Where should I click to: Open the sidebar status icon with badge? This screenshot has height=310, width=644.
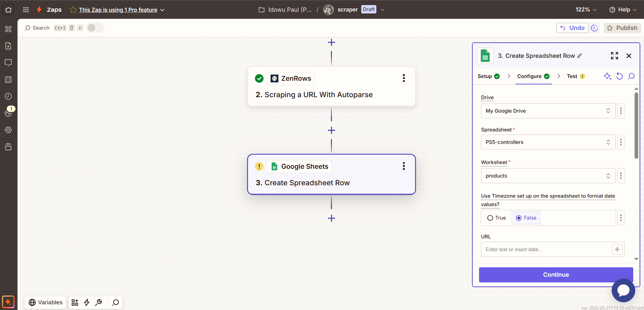click(x=8, y=113)
